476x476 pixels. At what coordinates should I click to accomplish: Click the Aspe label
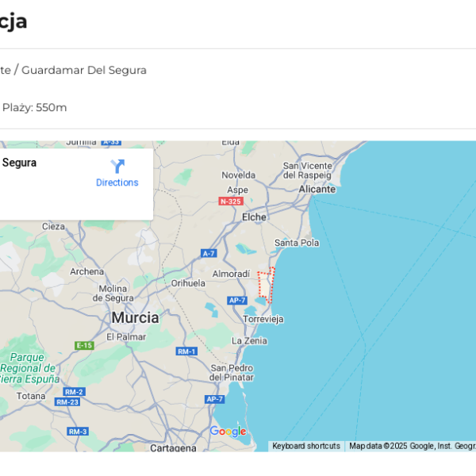(238, 190)
